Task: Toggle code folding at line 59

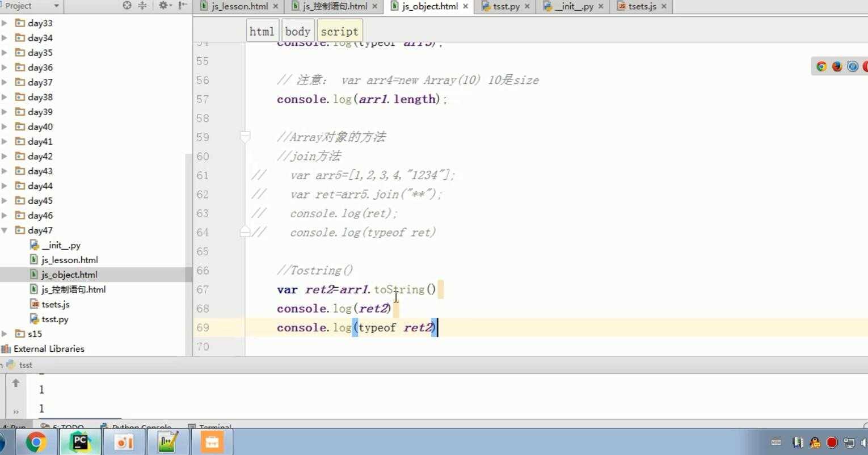Action: tap(245, 137)
